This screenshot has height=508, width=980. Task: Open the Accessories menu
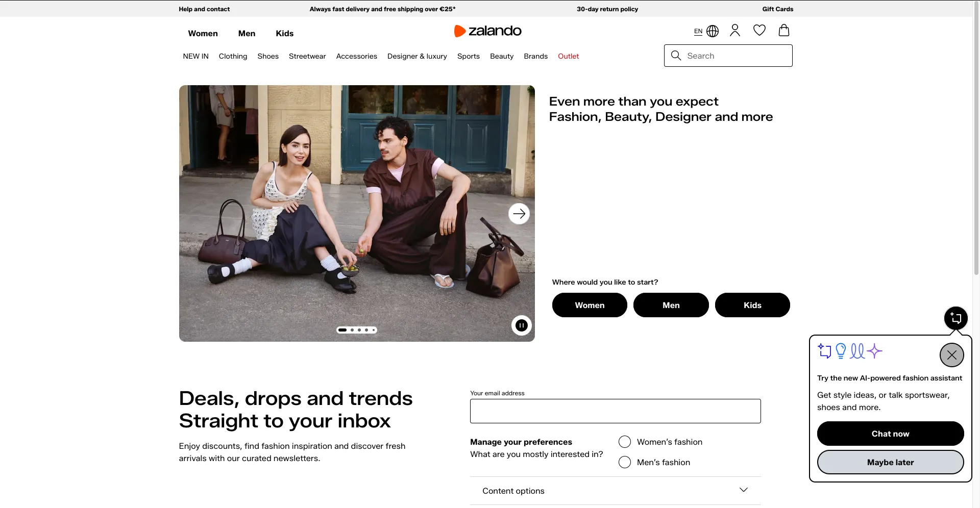(x=356, y=56)
